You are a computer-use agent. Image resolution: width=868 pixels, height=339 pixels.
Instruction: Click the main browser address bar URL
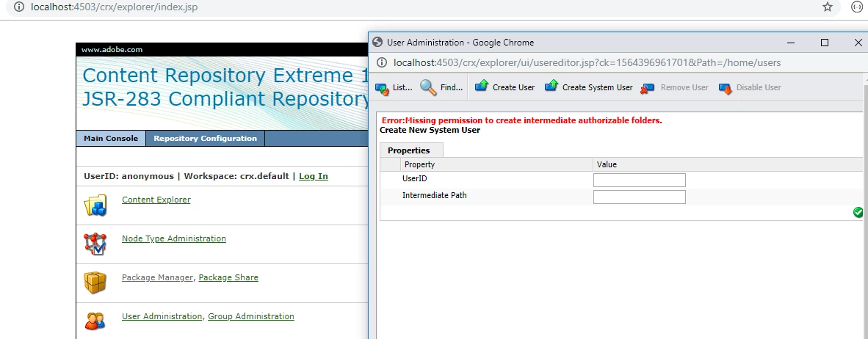point(114,7)
